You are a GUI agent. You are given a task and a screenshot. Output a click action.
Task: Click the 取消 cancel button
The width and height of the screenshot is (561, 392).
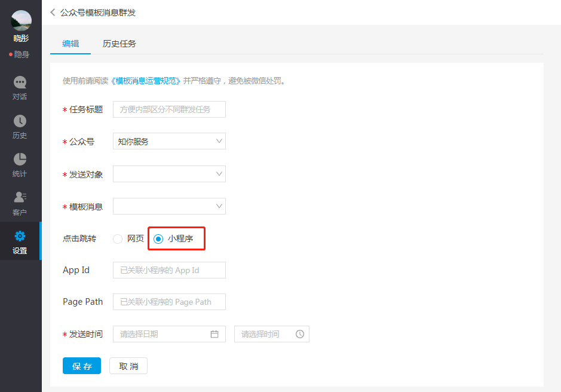128,366
